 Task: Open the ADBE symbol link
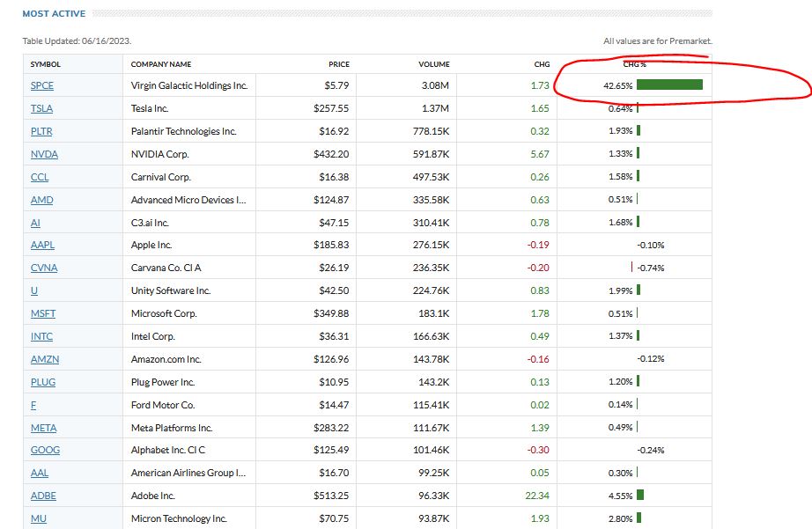[x=43, y=496]
